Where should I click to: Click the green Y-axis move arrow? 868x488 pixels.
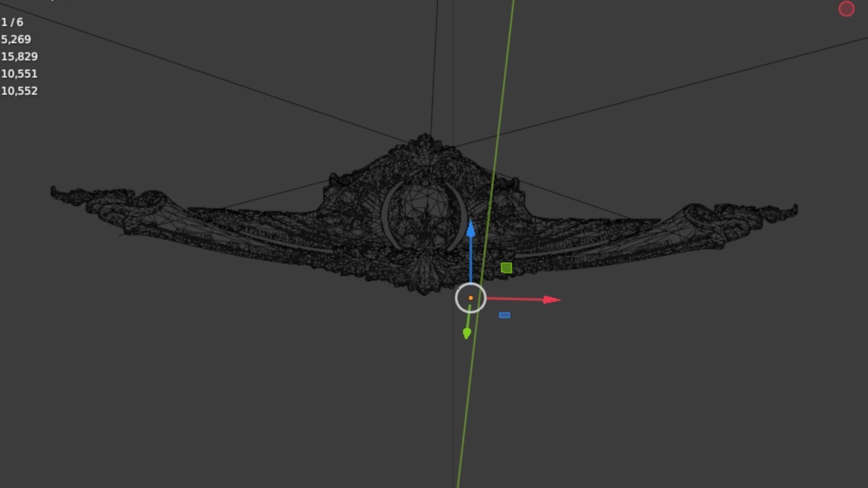point(467,333)
